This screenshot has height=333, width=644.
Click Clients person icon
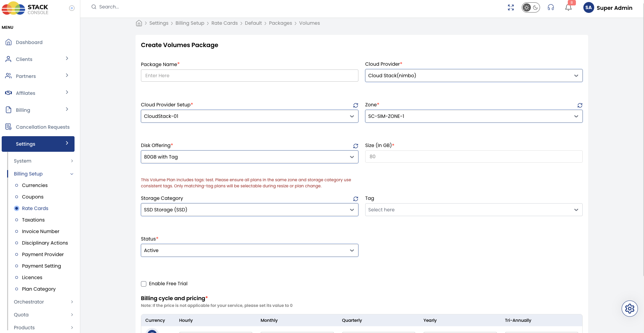8,59
